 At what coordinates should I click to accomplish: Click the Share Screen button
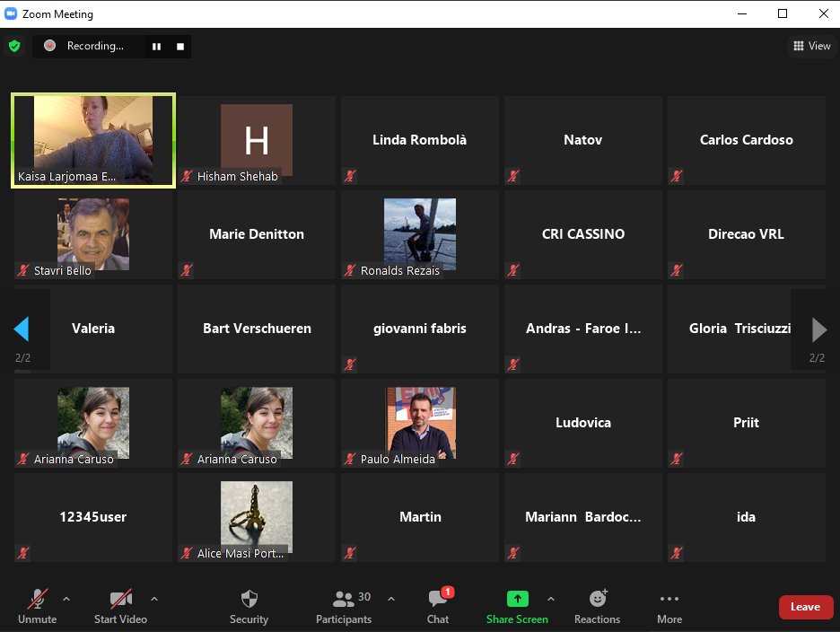tap(517, 606)
